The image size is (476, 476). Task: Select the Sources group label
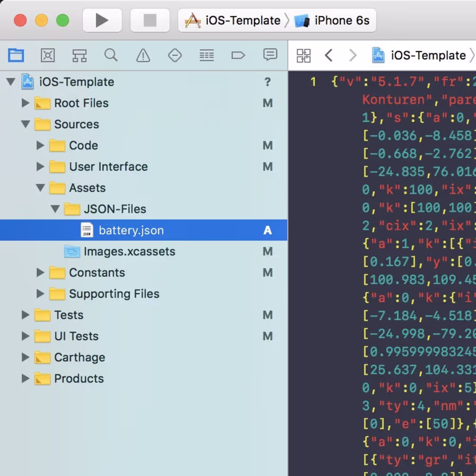point(76,124)
